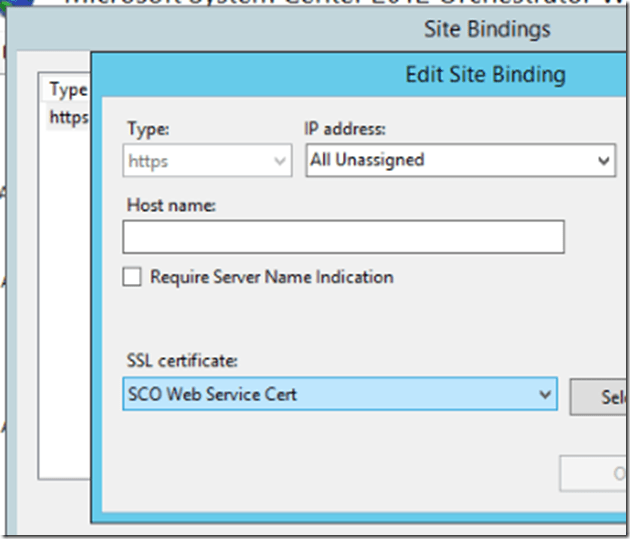Image resolution: width=630 pixels, height=539 pixels.
Task: Focus the Site Bindings dialog title bar
Action: pyautogui.click(x=487, y=29)
